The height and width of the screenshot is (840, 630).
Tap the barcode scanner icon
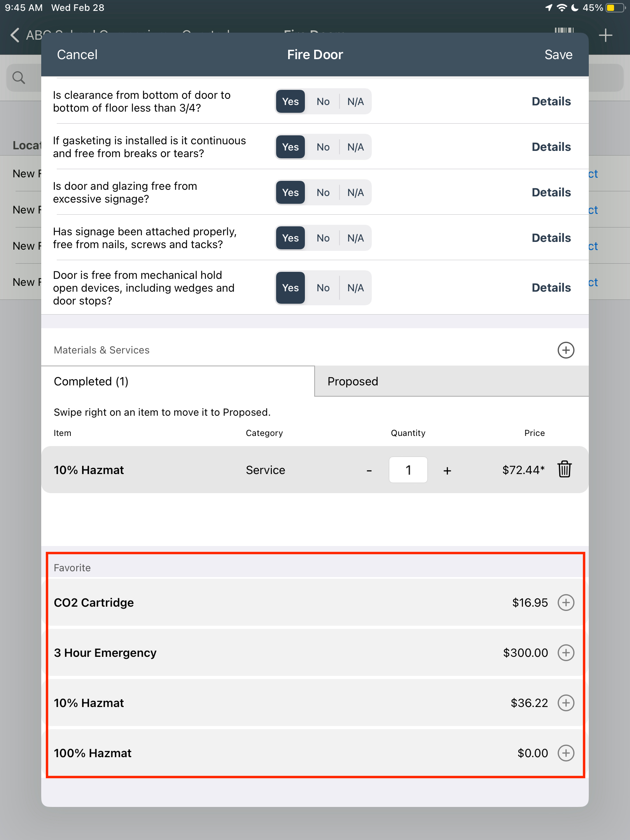564,30
